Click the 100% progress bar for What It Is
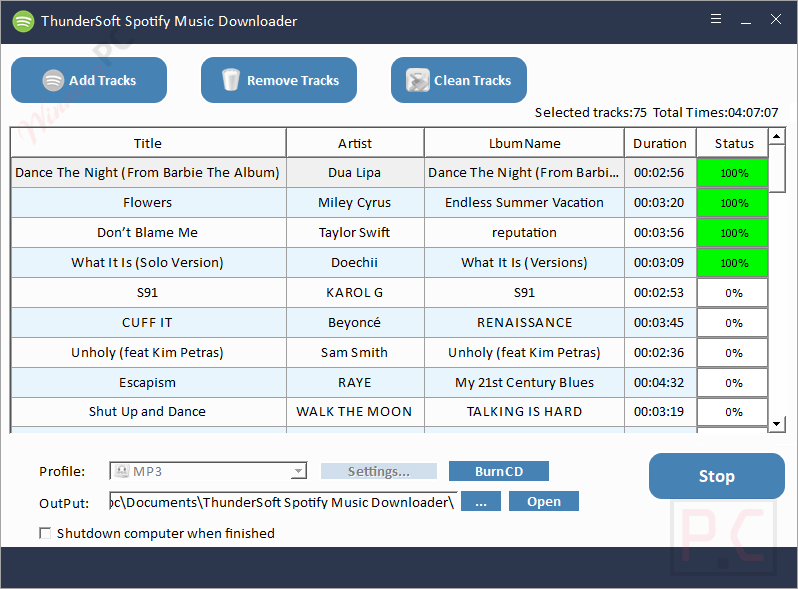This screenshot has height=589, width=798. 733,263
